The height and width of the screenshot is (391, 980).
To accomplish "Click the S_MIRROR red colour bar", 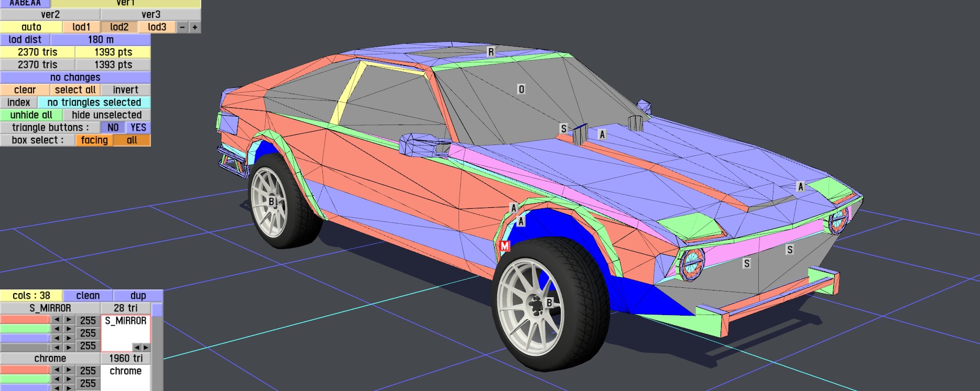I will (25, 319).
